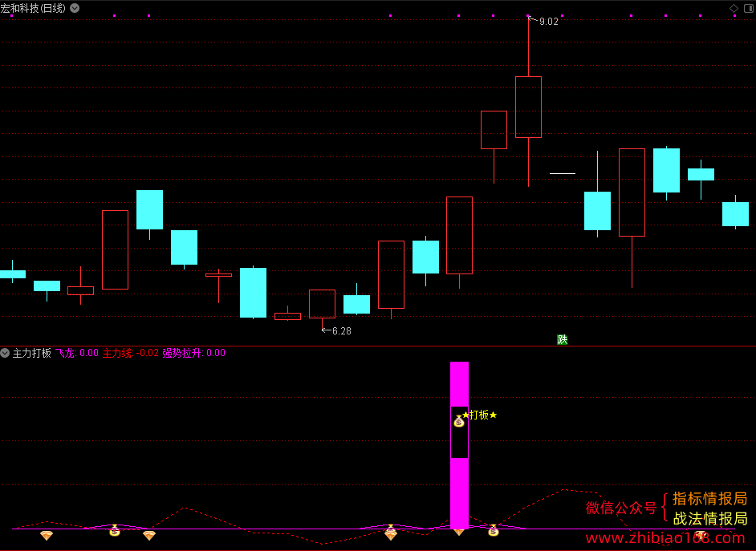This screenshot has height=551, width=756.
Task: Click the tall magenta 强势拉升 bar
Action: 459,445
